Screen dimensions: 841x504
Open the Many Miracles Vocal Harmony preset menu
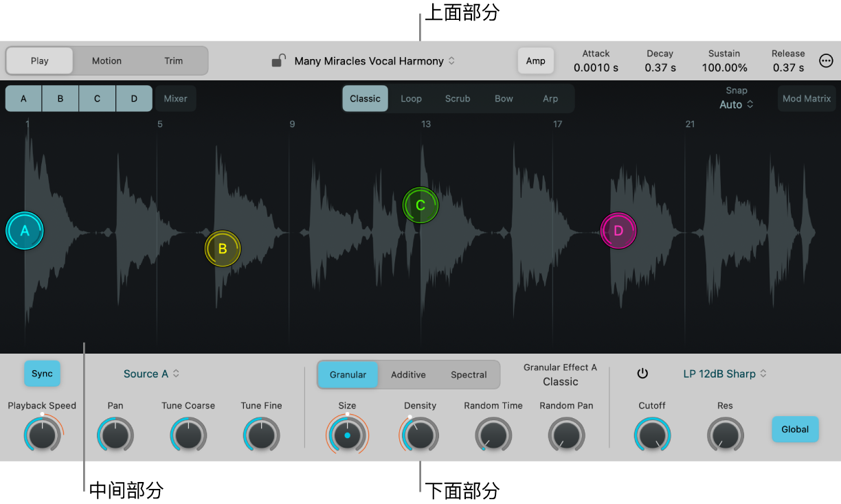tap(374, 60)
